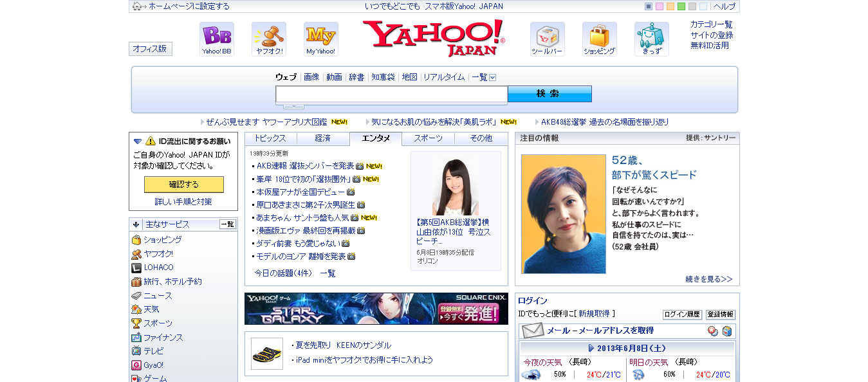
Task: Open the ツールバー toolbar icon
Action: click(x=548, y=39)
